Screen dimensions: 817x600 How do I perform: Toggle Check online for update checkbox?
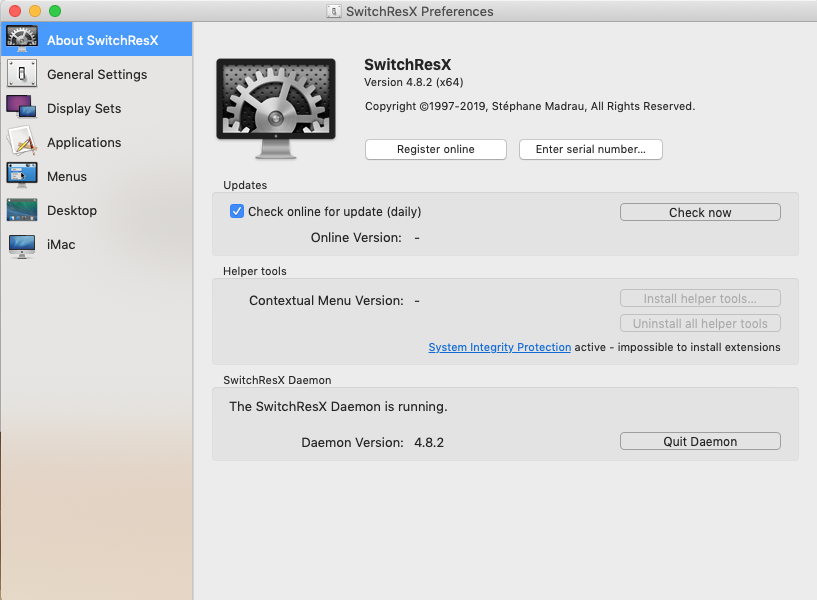[x=237, y=211]
